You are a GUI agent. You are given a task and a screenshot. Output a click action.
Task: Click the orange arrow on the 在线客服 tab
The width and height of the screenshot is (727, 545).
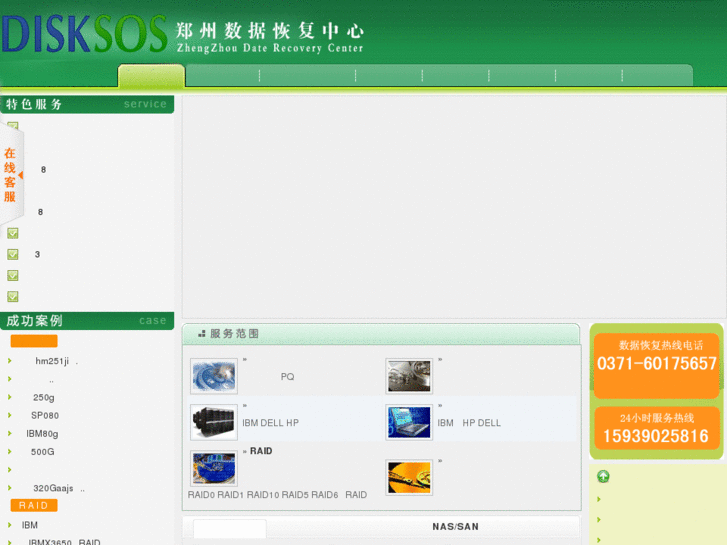(x=20, y=175)
